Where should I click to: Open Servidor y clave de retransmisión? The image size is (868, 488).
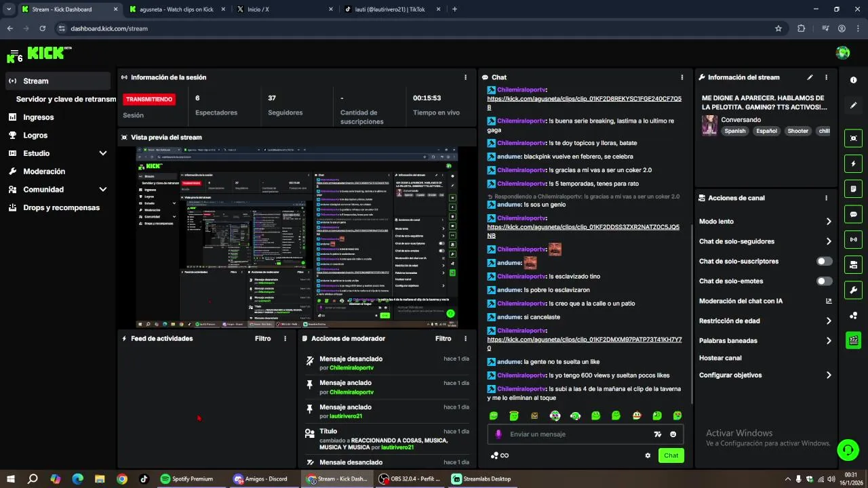tap(66, 99)
